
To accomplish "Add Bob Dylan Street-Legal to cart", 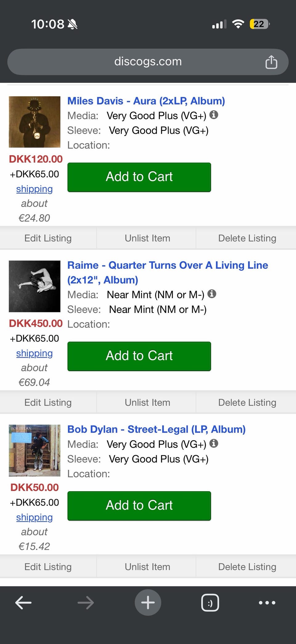I will tap(139, 506).
